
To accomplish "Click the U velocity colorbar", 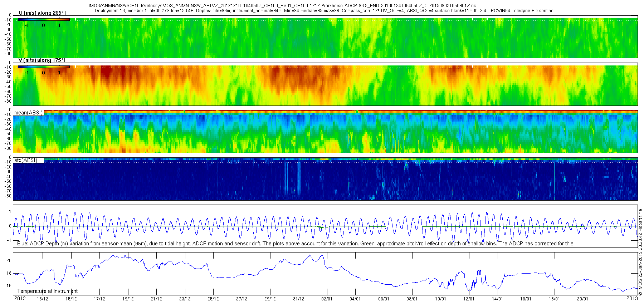I will point(44,19).
